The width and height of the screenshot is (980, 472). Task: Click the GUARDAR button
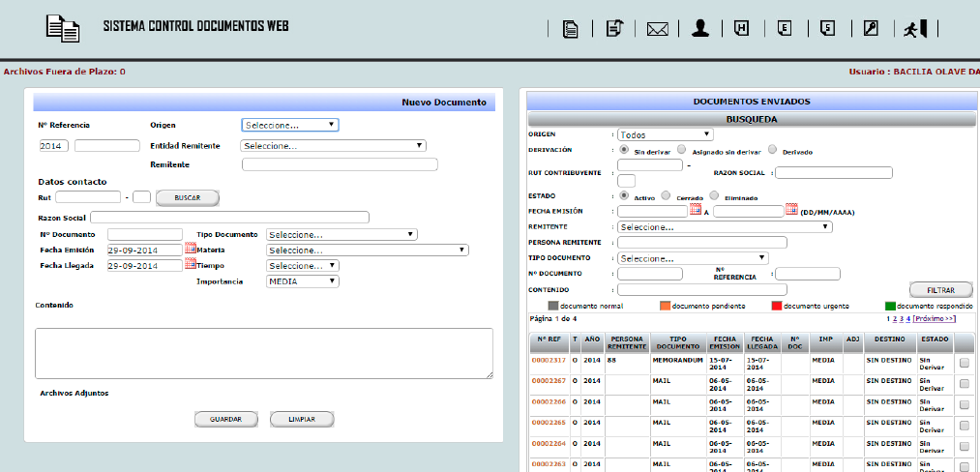point(225,419)
